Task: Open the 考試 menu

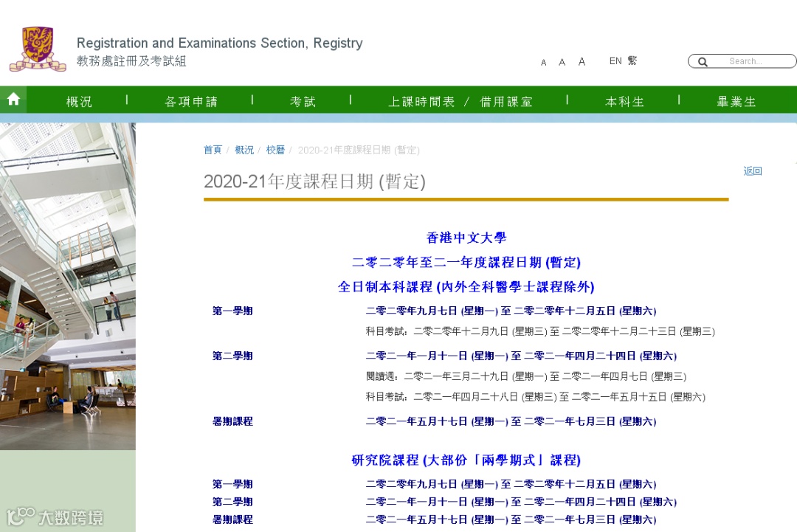Action: [x=303, y=102]
